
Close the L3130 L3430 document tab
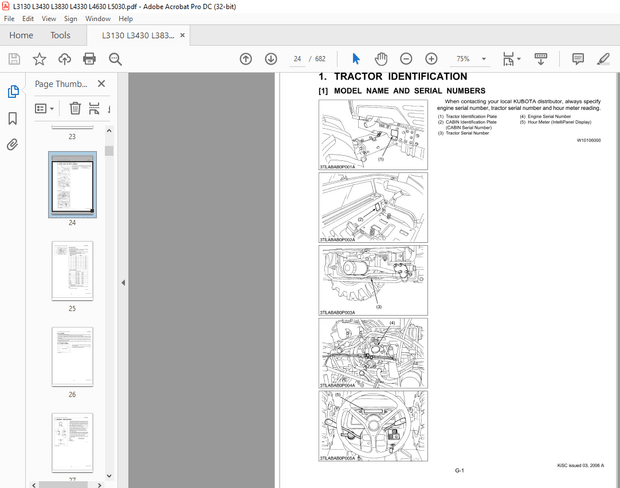(182, 35)
